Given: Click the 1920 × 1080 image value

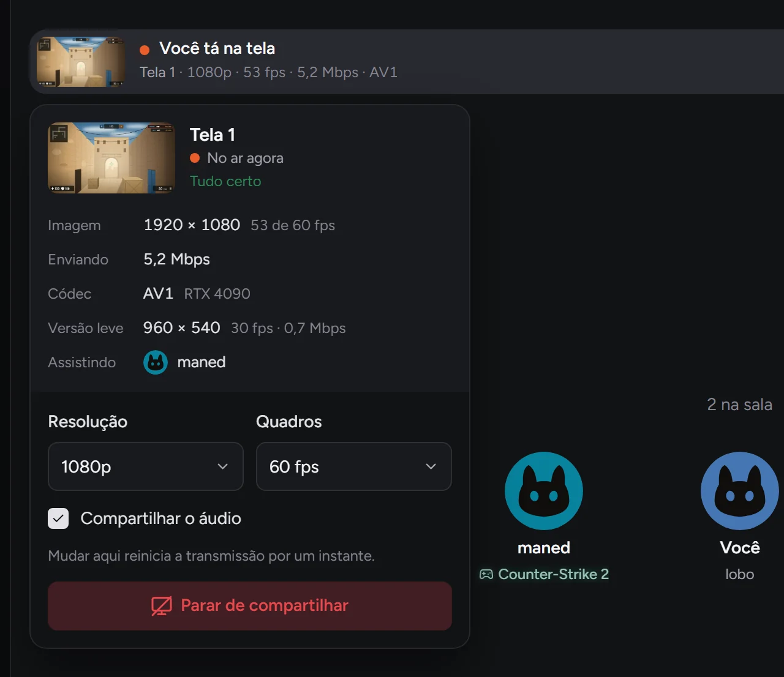Looking at the screenshot, I should point(192,225).
